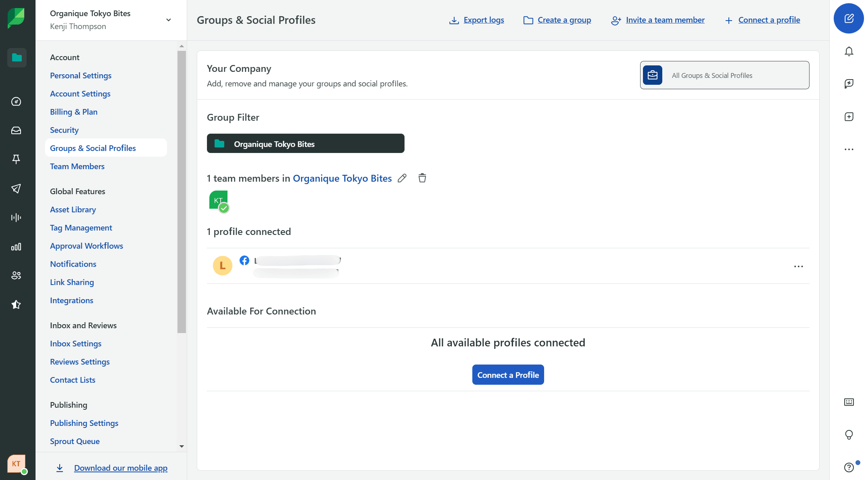Open the notifications bell
The height and width of the screenshot is (480, 868).
(849, 52)
